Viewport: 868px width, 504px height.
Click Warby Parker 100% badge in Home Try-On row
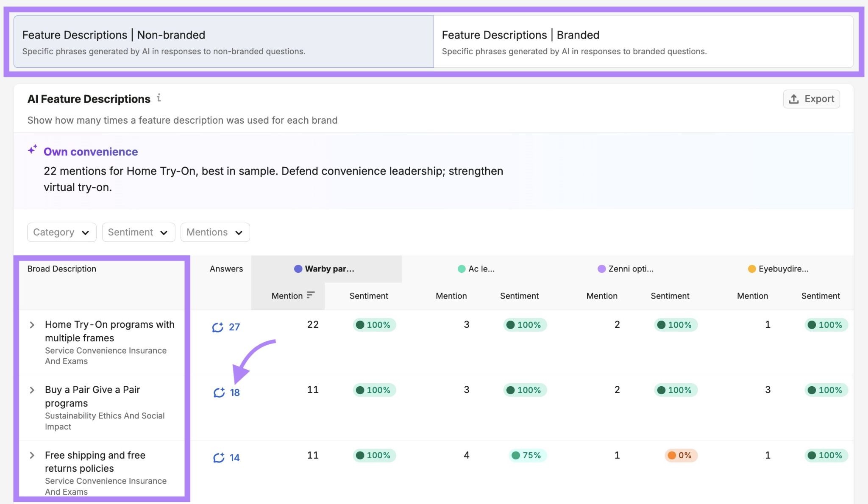pyautogui.click(x=374, y=325)
